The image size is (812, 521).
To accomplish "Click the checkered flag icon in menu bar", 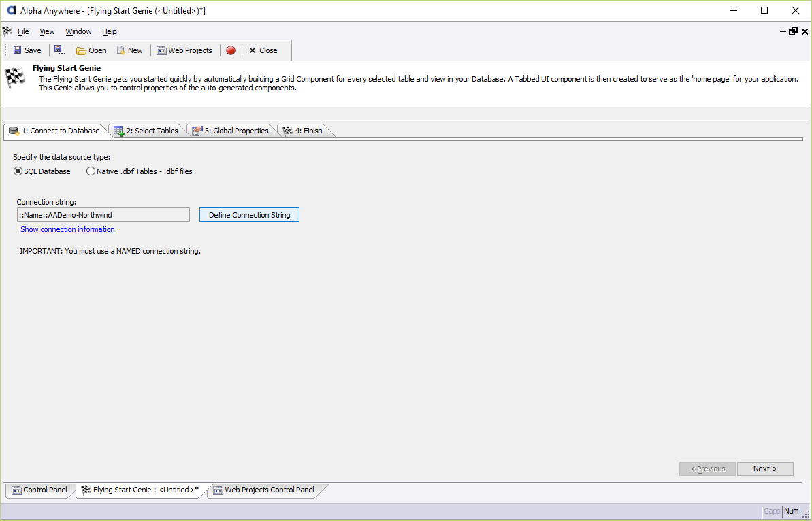I will click(7, 31).
